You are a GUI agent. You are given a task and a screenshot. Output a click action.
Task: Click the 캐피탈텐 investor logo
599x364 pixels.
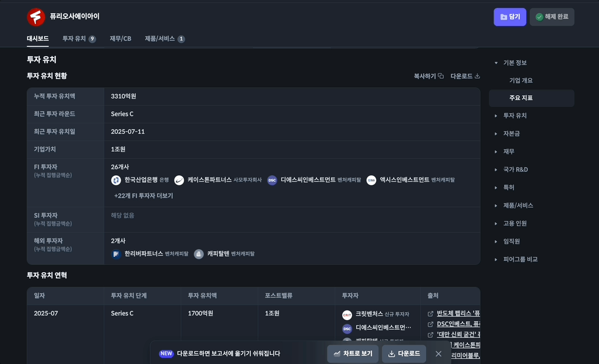click(199, 254)
